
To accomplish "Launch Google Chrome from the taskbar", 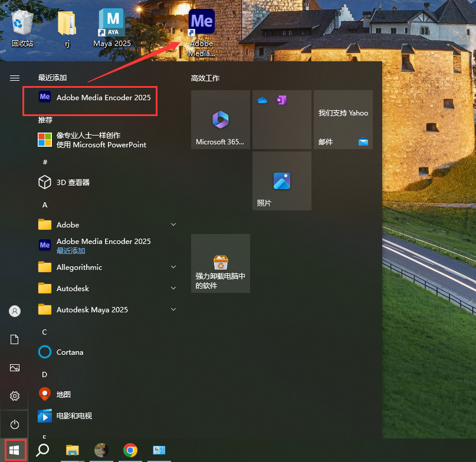I will coord(130,450).
